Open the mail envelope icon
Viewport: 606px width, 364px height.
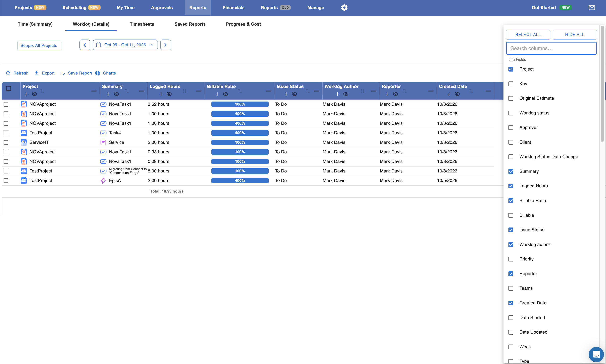[592, 8]
